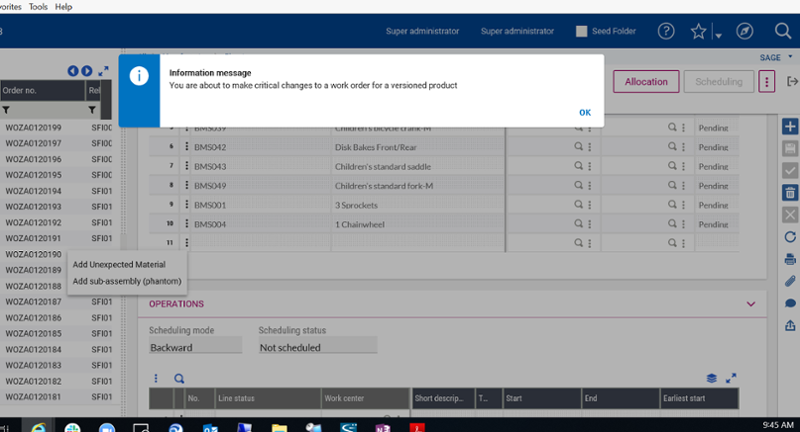
Task: Open the Help menu
Action: click(x=63, y=6)
